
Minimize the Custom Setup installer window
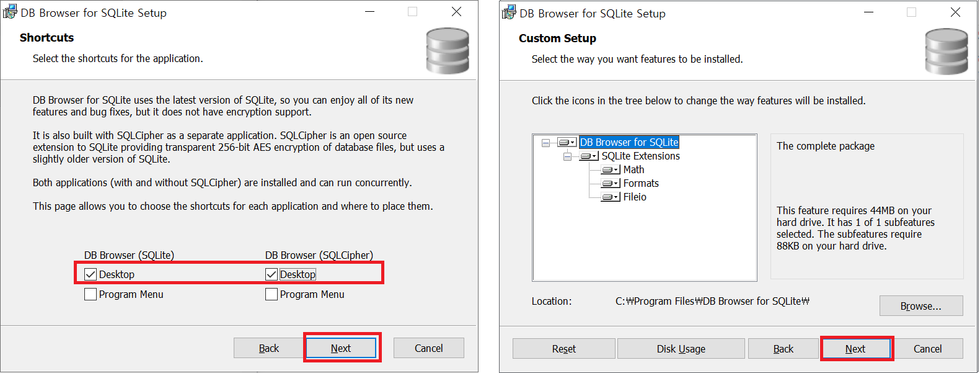coord(868,12)
